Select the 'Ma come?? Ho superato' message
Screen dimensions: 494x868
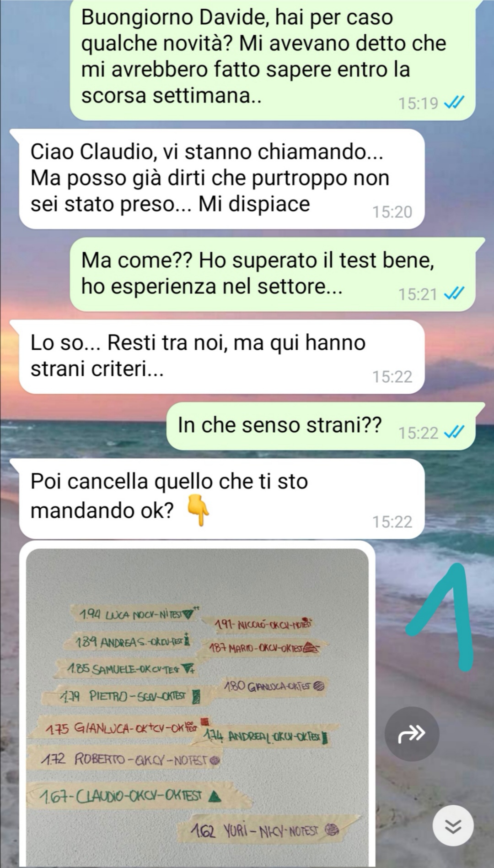[x=272, y=274]
